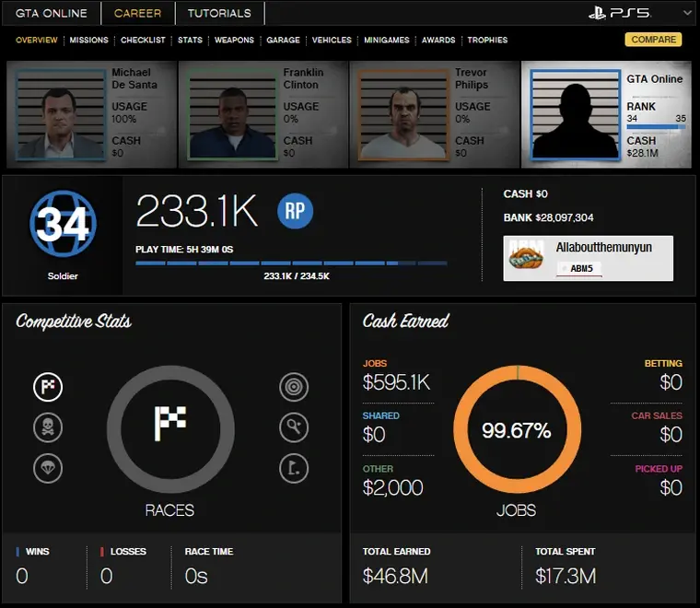Select the Franklin Clinton character card
This screenshot has height=608, width=700.
(x=263, y=115)
